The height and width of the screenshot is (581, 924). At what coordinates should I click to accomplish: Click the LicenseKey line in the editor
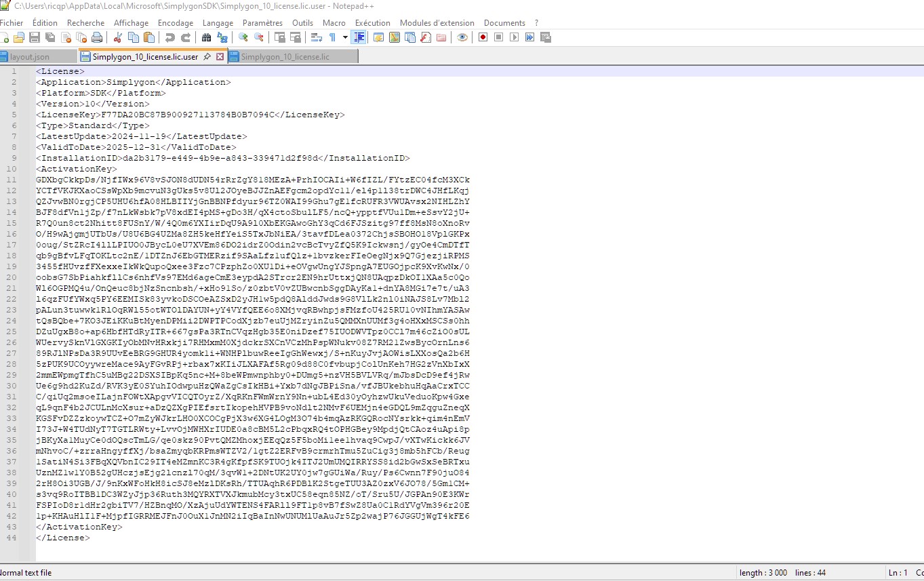pyautogui.click(x=190, y=115)
